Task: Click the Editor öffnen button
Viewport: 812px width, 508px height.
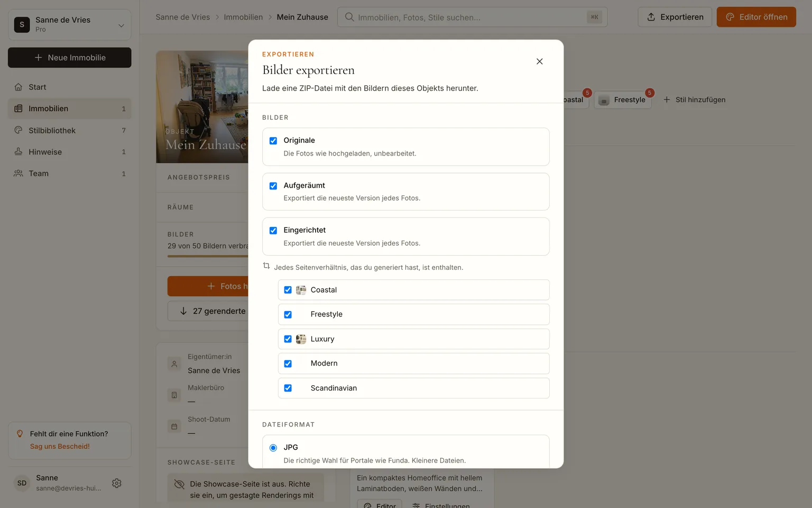Action: (x=756, y=17)
